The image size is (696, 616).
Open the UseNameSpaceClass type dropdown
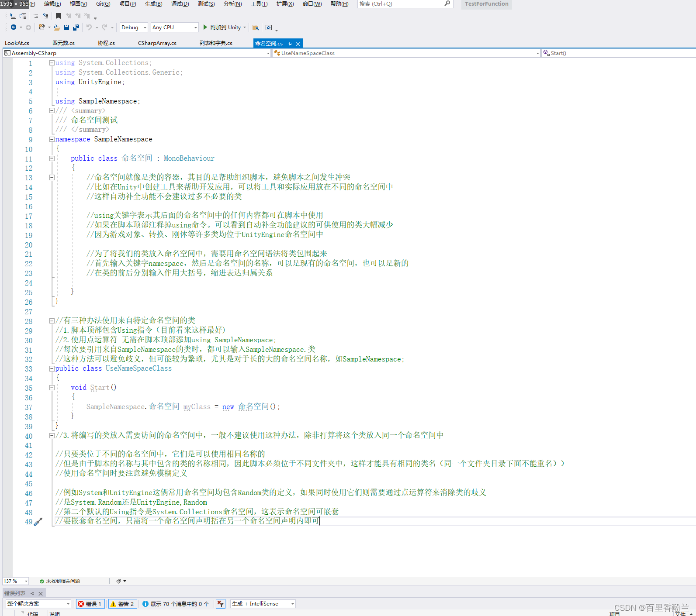407,53
